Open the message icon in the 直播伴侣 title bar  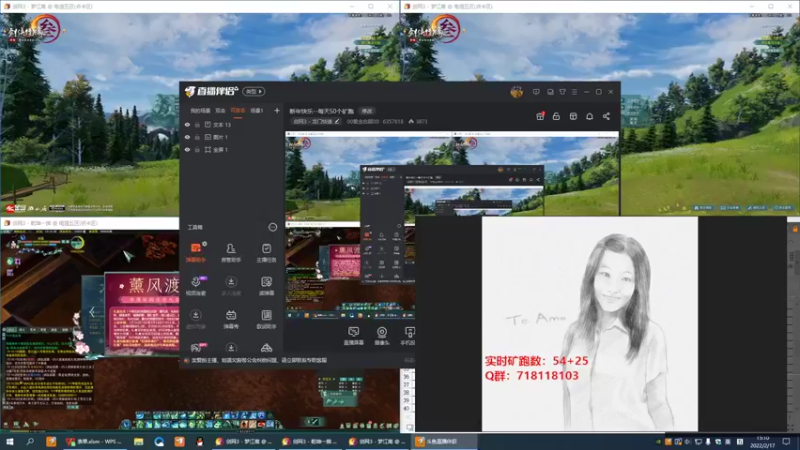pyautogui.click(x=536, y=92)
